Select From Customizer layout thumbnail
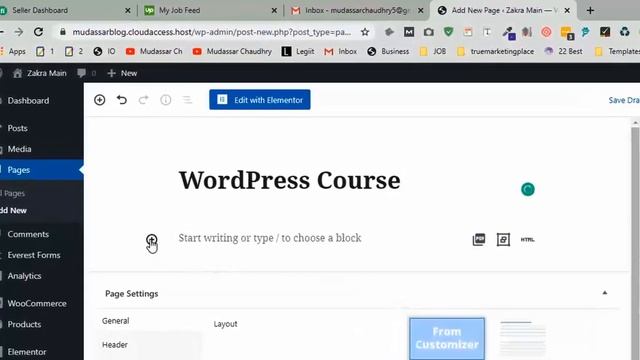Screen dimensions: 640x360 (x=447, y=338)
